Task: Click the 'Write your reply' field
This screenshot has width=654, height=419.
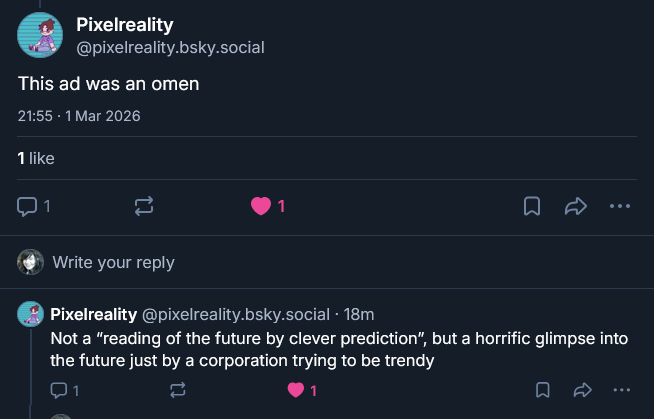Action: click(x=113, y=262)
